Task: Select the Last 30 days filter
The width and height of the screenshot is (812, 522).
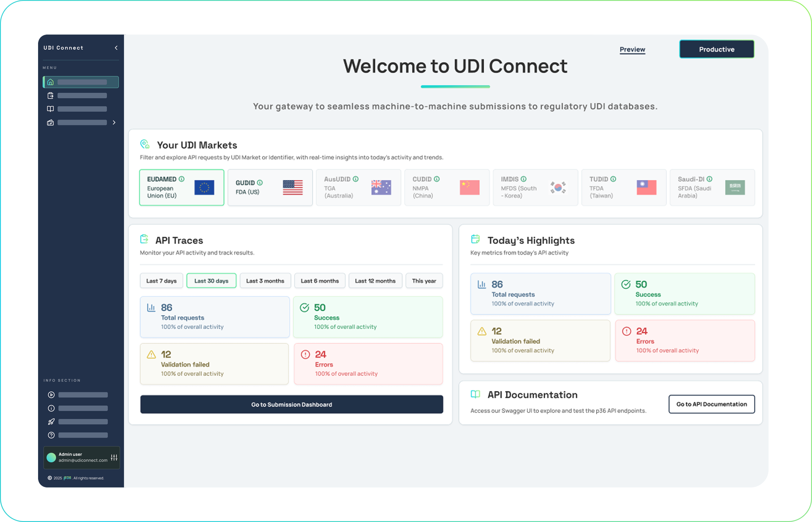Action: 211,281
